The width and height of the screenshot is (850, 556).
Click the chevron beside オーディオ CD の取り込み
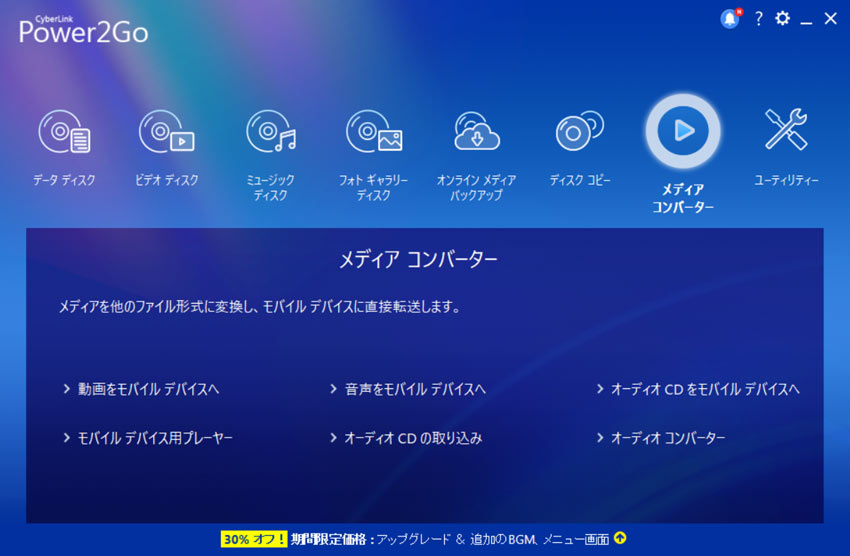pos(333,437)
